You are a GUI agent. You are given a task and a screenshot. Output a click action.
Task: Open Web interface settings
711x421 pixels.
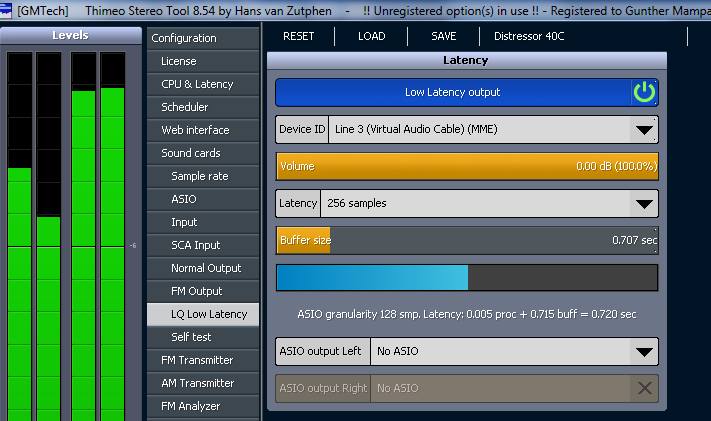coord(203,130)
